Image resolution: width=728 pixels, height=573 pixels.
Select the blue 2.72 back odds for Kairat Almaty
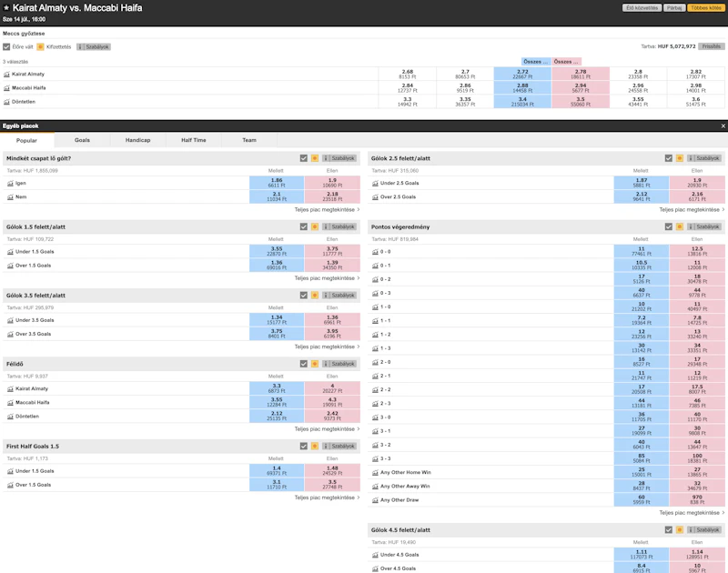point(521,74)
